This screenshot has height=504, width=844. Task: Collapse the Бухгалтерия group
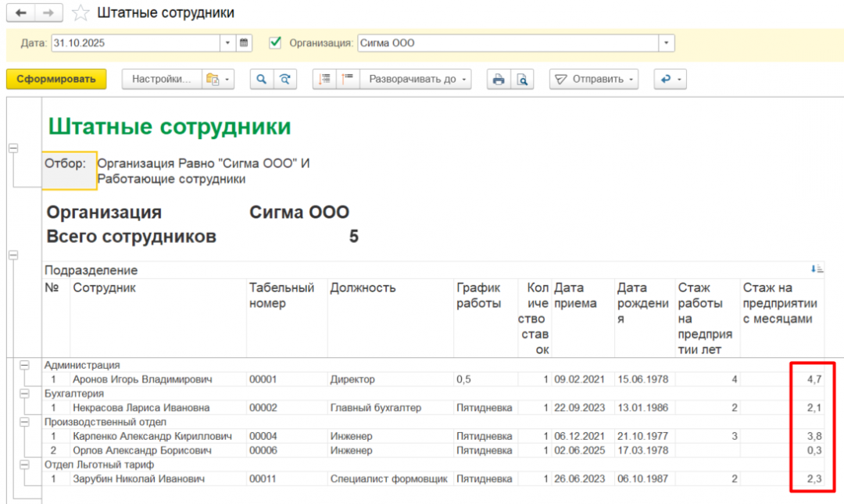(24, 394)
